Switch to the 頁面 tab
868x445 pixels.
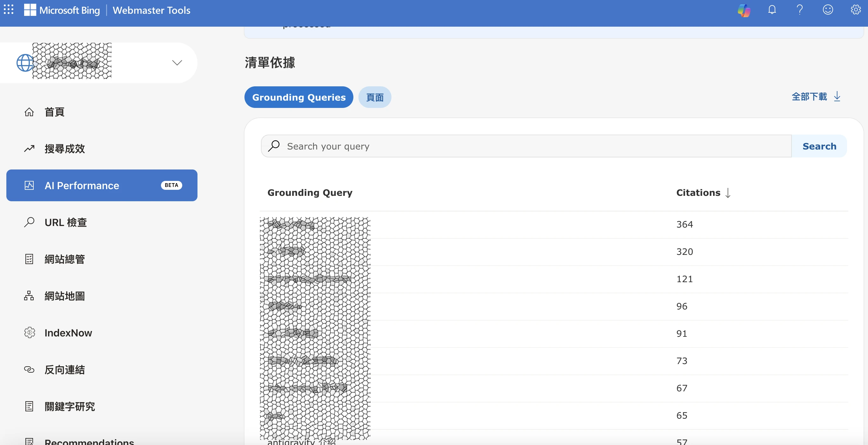click(x=375, y=97)
